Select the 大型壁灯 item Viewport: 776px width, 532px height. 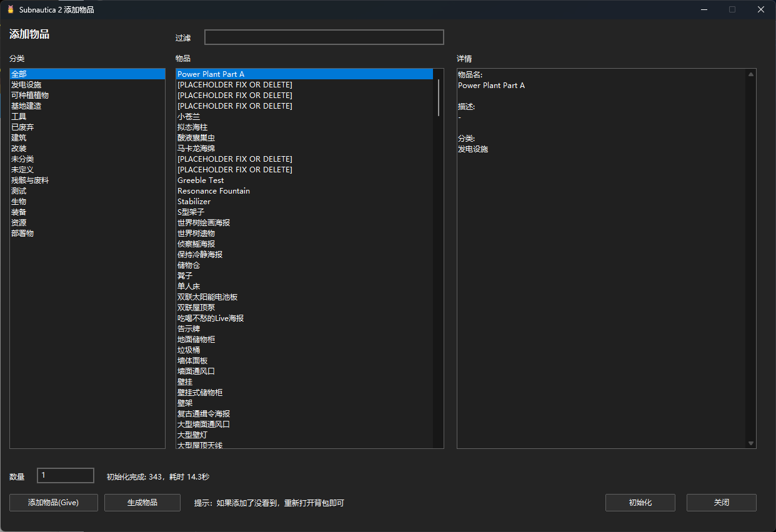(x=304, y=435)
